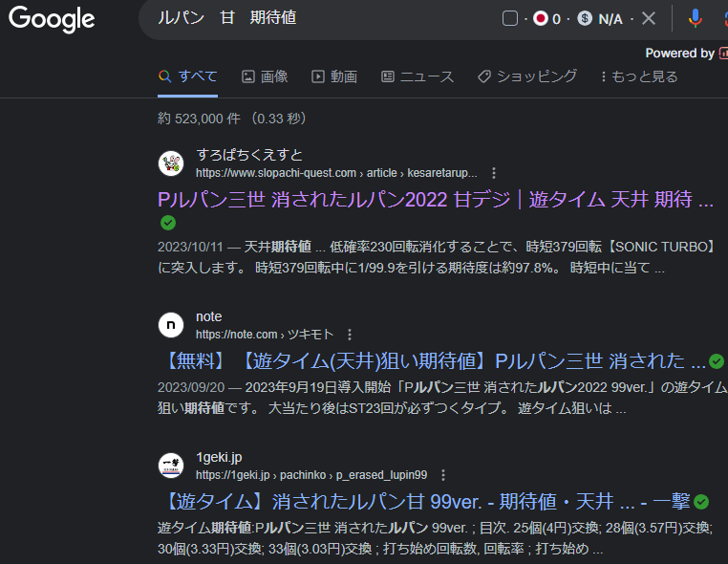Click the 1geki.jp site favicon
Screen dimensions: 728x564
[170, 466]
